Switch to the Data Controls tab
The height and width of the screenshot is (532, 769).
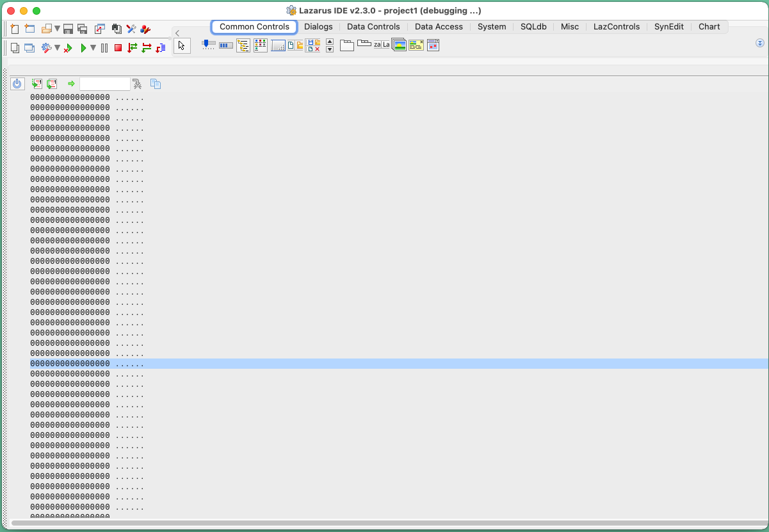[x=373, y=27]
